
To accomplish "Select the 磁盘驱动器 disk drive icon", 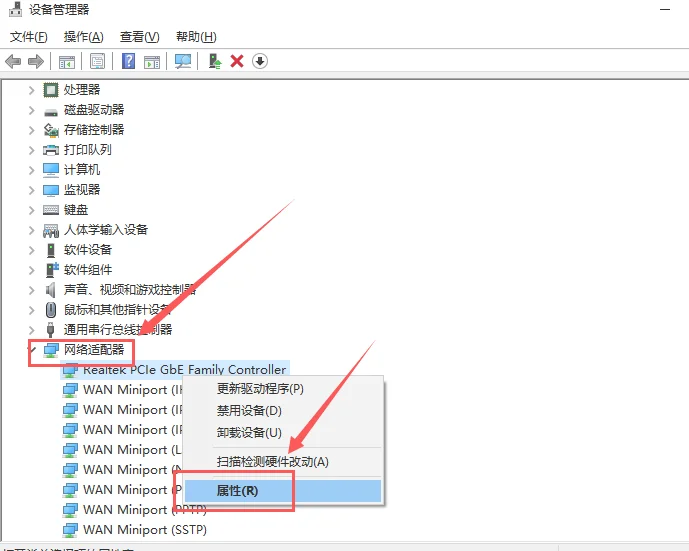I will [x=51, y=112].
